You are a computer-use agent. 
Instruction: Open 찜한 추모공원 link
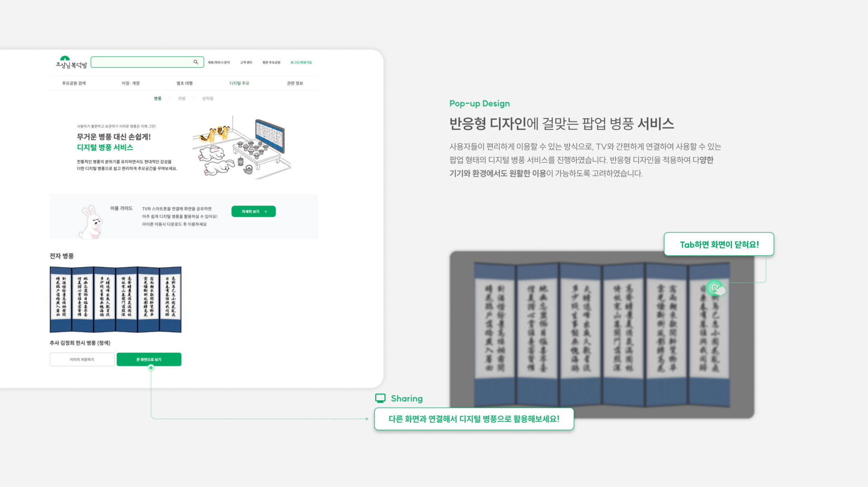point(271,62)
